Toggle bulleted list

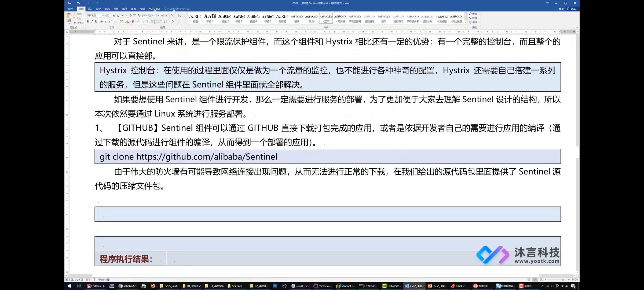[144, 16]
